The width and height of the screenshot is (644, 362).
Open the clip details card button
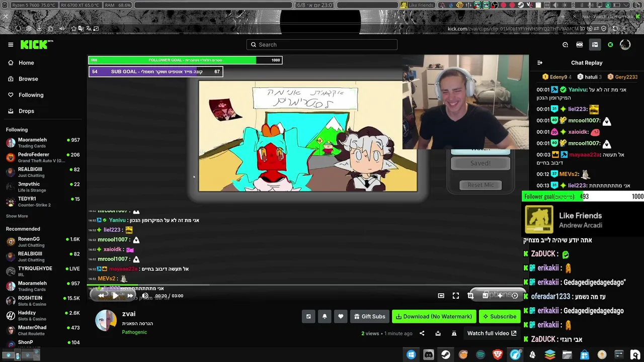308,316
